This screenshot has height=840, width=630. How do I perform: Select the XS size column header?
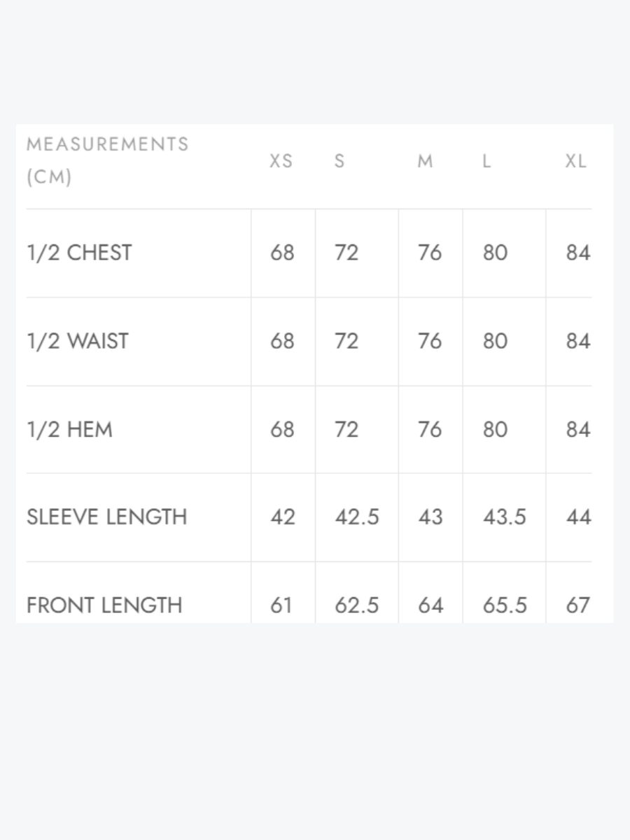pyautogui.click(x=281, y=162)
